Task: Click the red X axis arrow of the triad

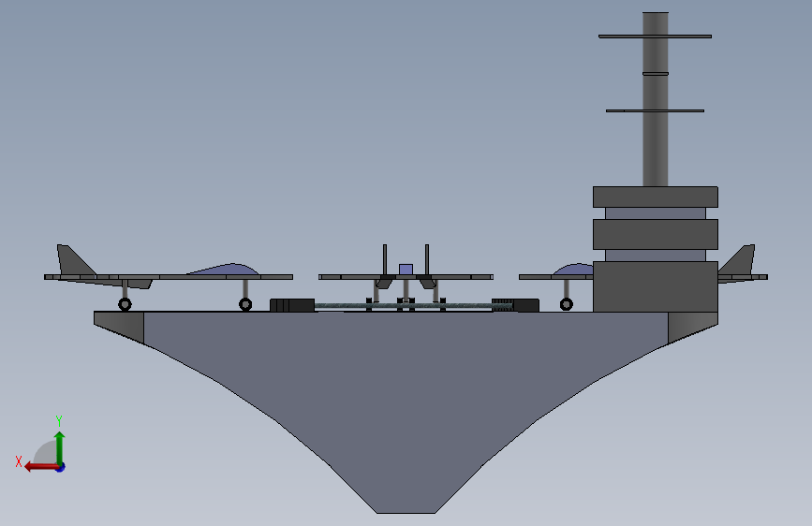Action: coord(41,467)
